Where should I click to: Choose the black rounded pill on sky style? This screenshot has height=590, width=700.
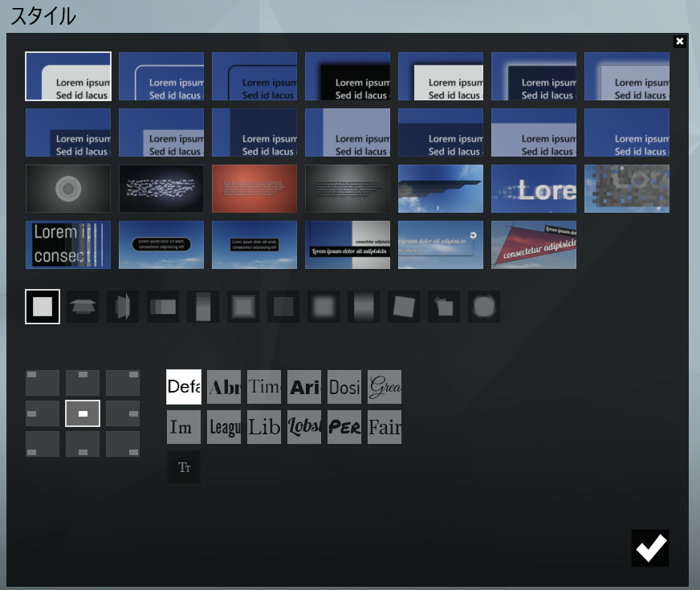coord(161,245)
